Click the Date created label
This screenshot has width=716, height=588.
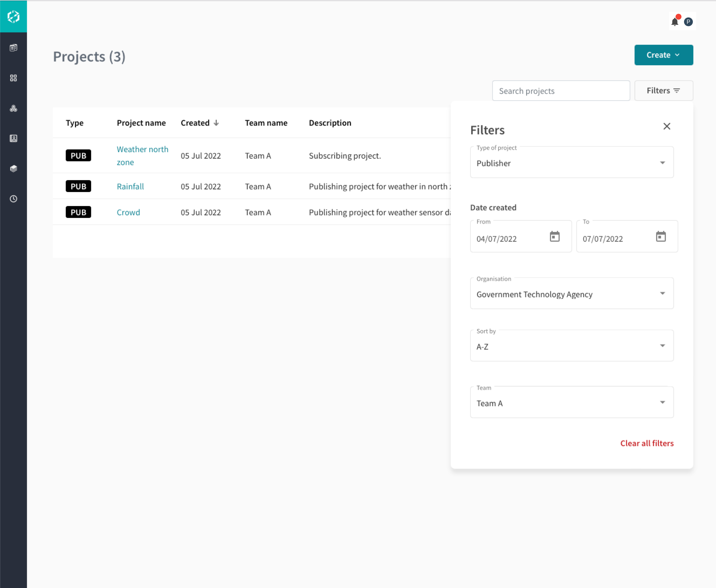pos(493,207)
